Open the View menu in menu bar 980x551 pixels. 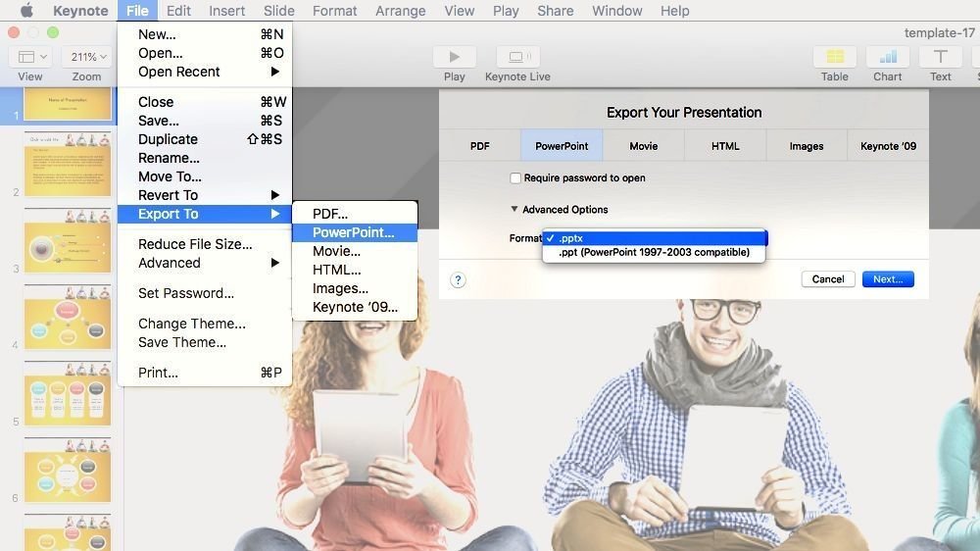pos(460,11)
